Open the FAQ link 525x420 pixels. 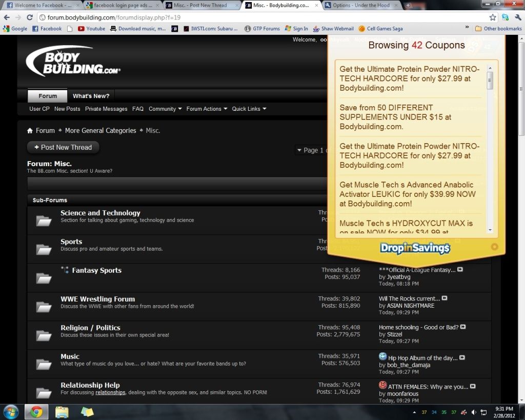click(138, 109)
